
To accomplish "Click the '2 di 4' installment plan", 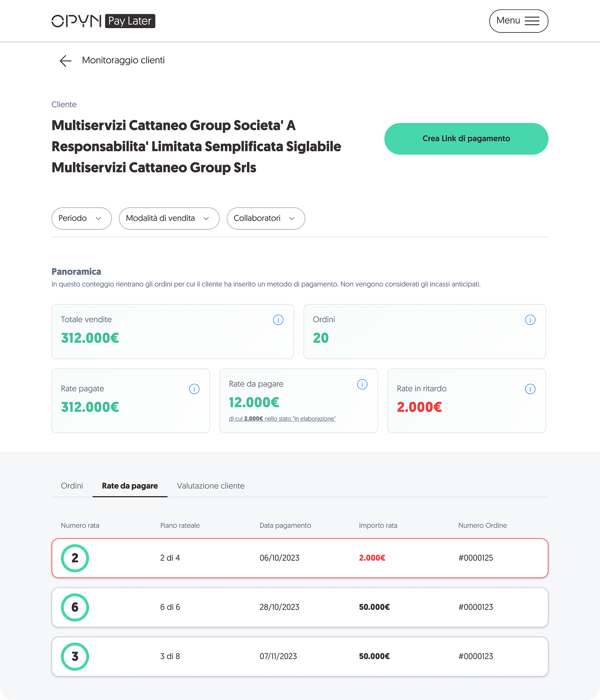I will (x=170, y=558).
